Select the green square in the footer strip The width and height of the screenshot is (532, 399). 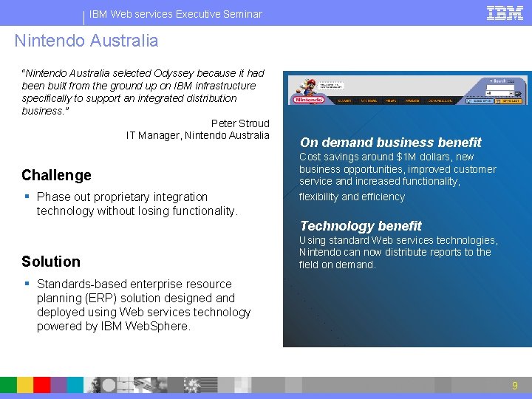coord(8,385)
